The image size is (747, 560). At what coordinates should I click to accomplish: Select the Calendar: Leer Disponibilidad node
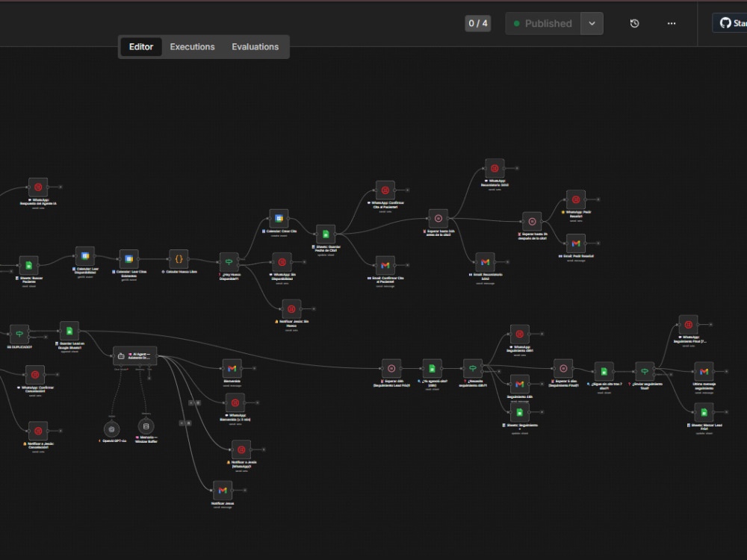85,256
